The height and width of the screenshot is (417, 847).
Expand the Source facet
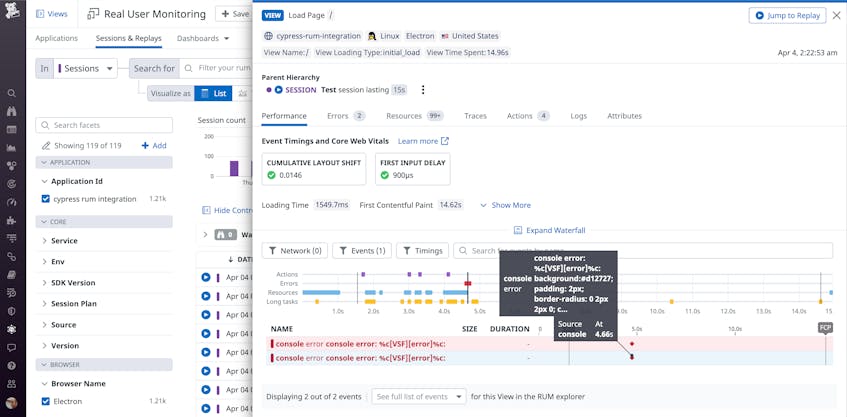(x=44, y=325)
